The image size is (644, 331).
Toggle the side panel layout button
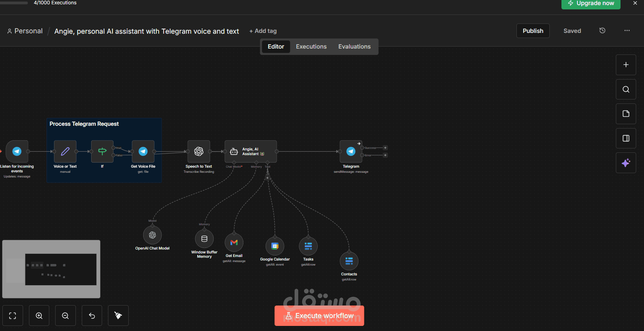coord(626,138)
